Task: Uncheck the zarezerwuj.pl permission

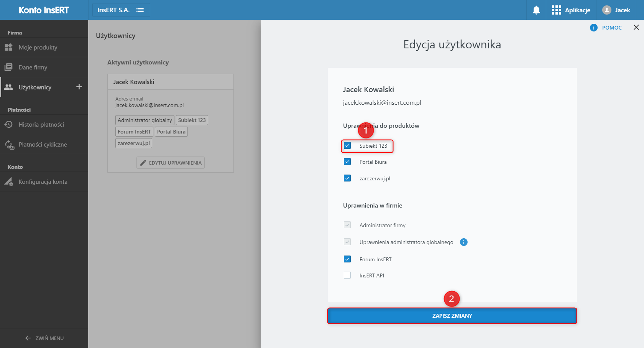Action: (x=347, y=178)
